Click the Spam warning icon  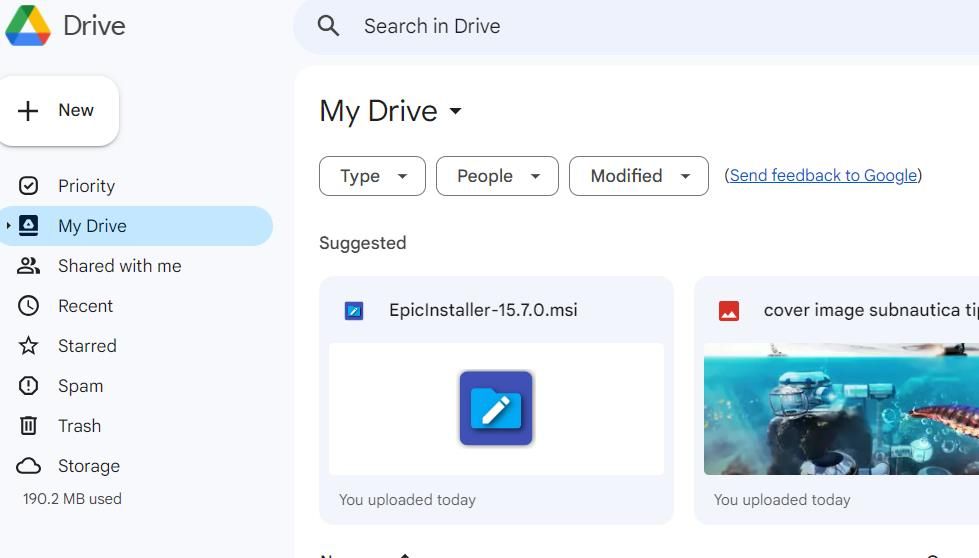pos(29,386)
